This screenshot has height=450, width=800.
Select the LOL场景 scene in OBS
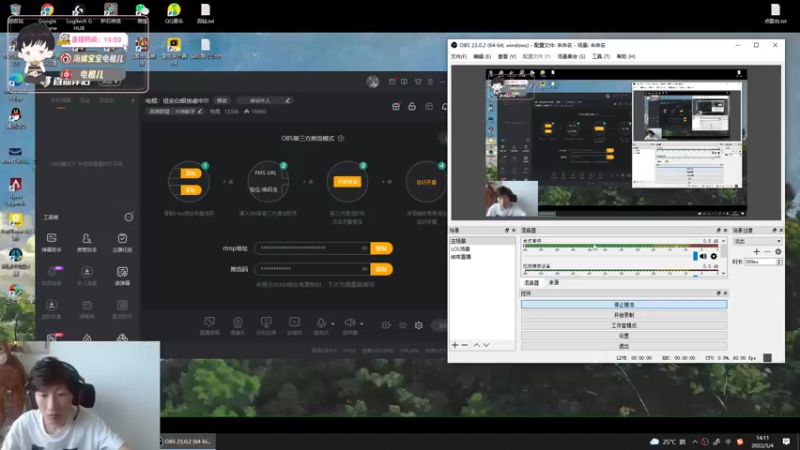click(x=482, y=249)
